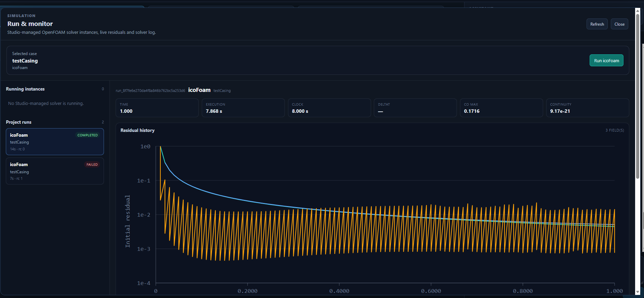Click the Running instances heading
This screenshot has height=298, width=644.
coord(25,89)
